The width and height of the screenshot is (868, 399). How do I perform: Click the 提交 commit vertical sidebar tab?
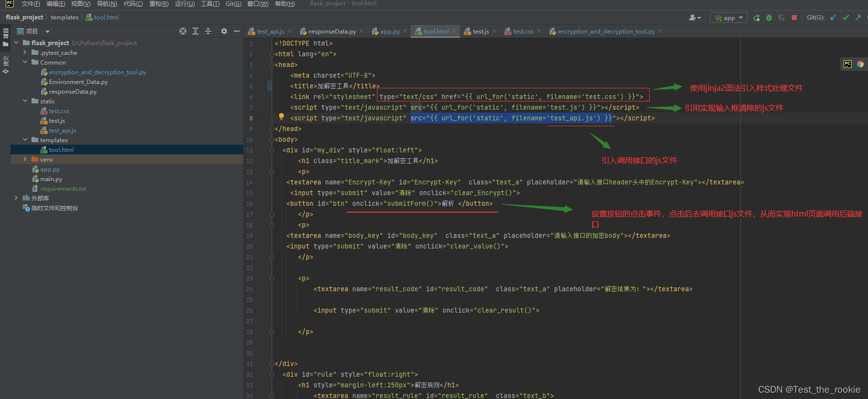pos(5,65)
